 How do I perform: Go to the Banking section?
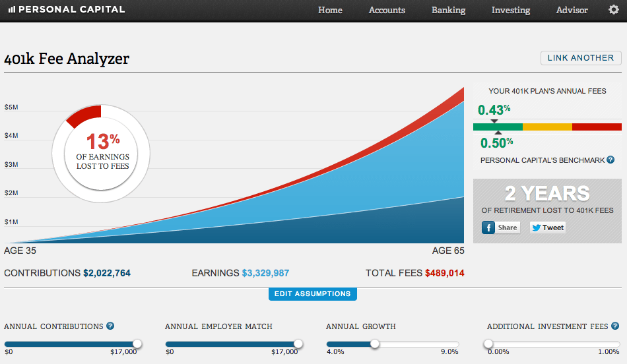click(x=448, y=10)
